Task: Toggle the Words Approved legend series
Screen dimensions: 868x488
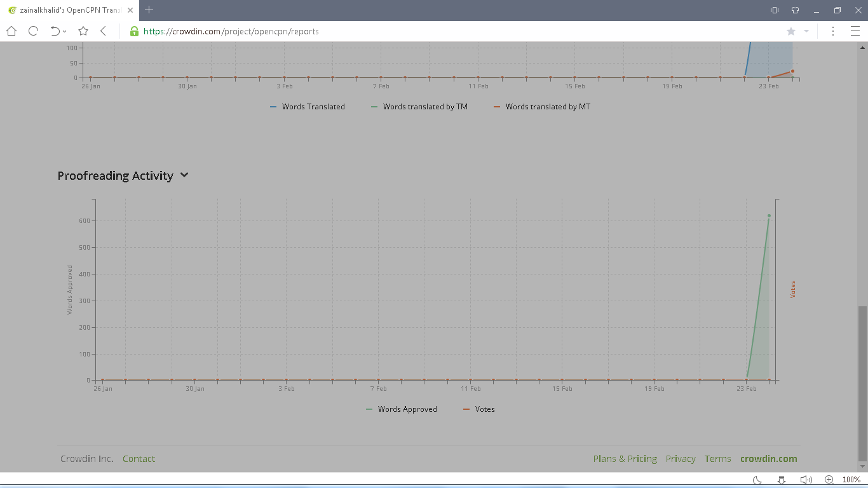Action: (402, 409)
